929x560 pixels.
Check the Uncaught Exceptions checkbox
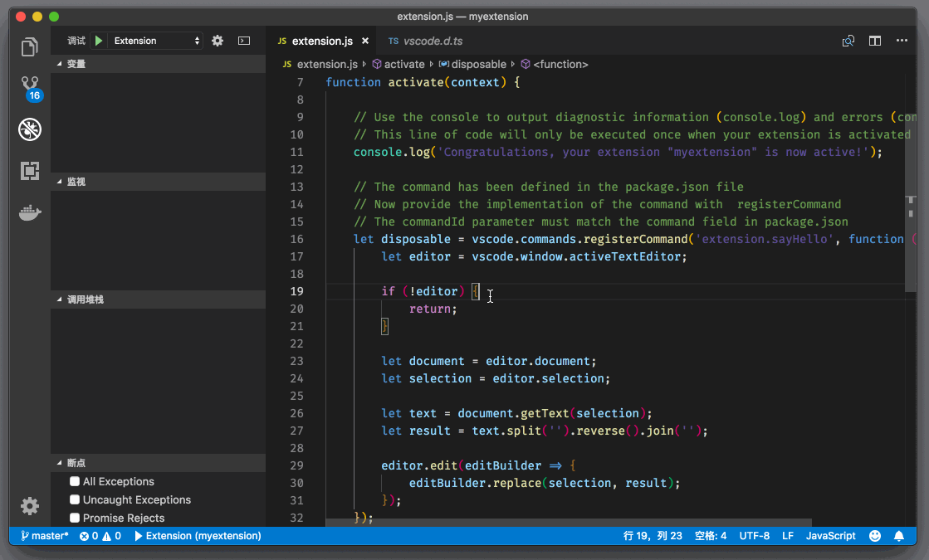coord(75,499)
